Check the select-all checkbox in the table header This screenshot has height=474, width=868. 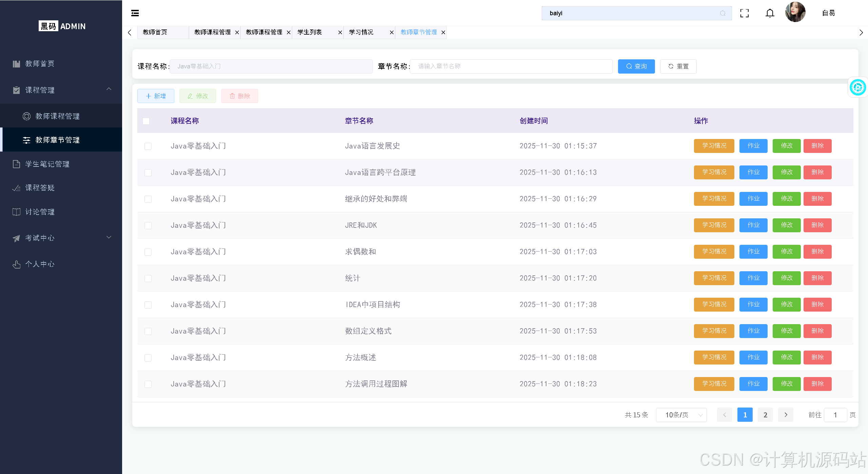146,121
